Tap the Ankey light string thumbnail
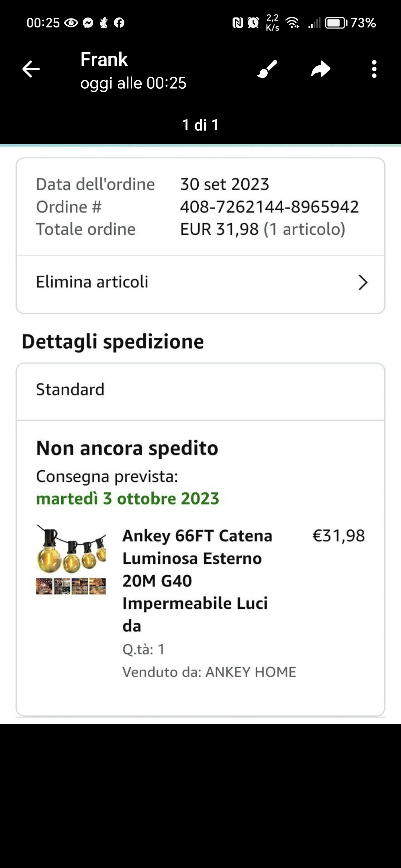Screen dimensions: 401x868 point(71,560)
